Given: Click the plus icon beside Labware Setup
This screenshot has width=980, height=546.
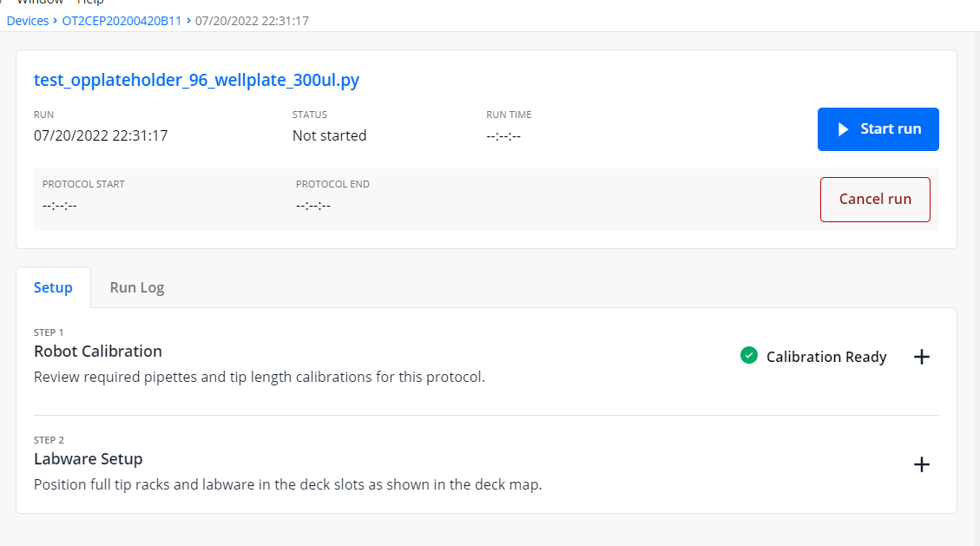Looking at the screenshot, I should [922, 464].
